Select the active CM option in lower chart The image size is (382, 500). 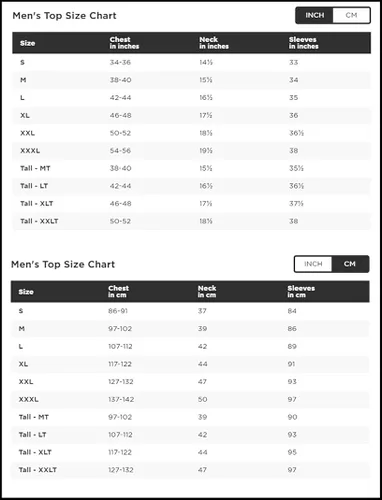coord(350,264)
